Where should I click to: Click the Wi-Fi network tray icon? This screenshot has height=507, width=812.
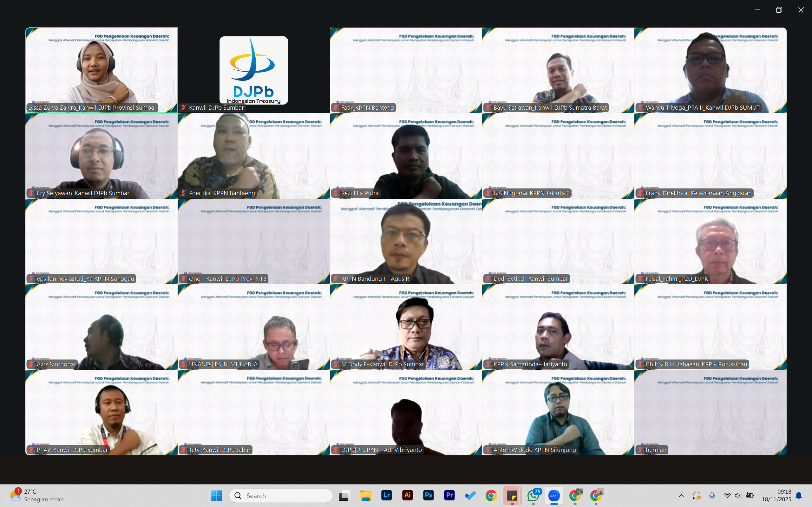click(x=727, y=495)
